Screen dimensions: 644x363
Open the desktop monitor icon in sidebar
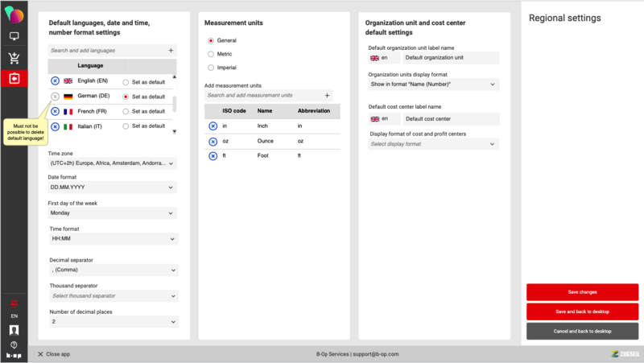[14, 36]
